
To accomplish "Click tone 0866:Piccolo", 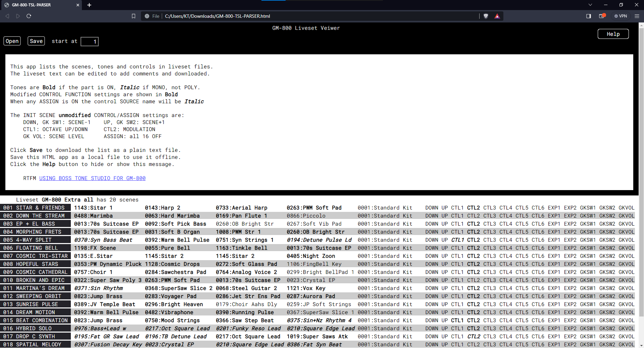I will (x=306, y=216).
